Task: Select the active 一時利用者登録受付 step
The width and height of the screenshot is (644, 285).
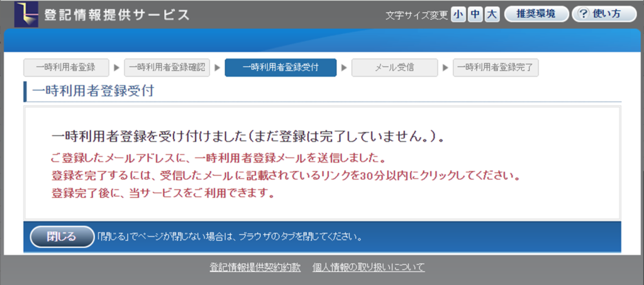Action: 280,67
